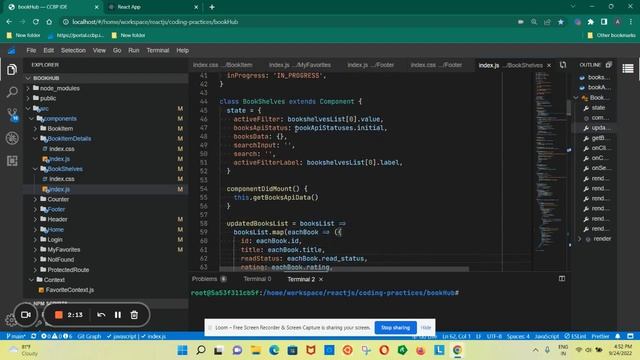640x360 pixels.
Task: Open the Source Control view
Action: tap(12, 115)
